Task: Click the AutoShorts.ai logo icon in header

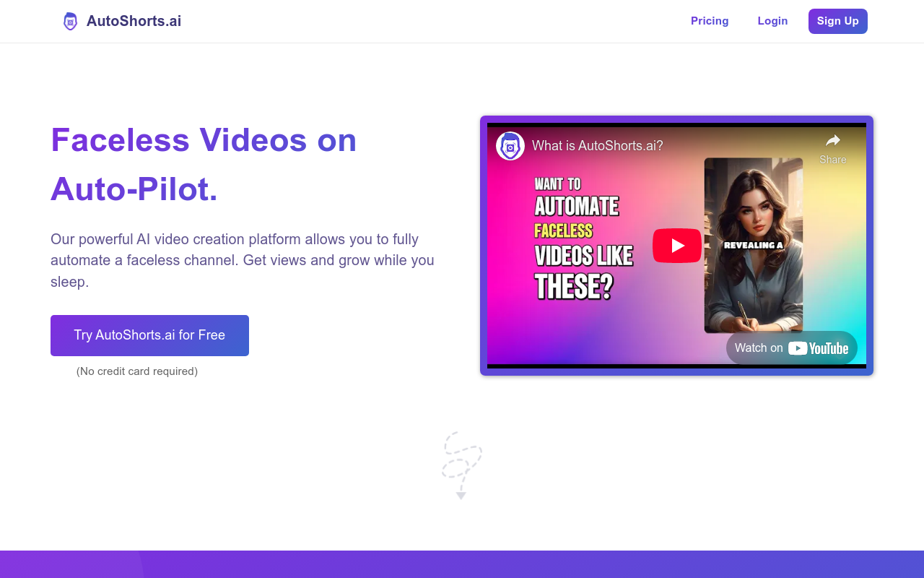Action: click(70, 21)
